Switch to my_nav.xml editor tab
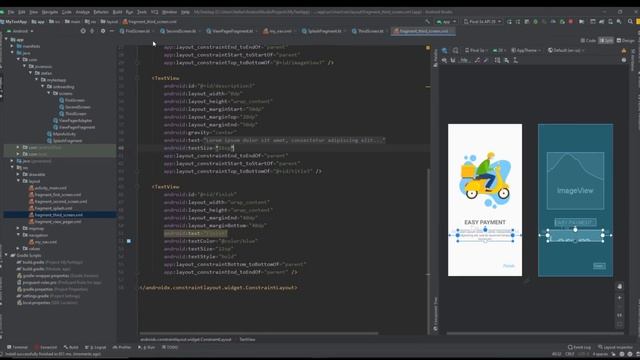 280,31
